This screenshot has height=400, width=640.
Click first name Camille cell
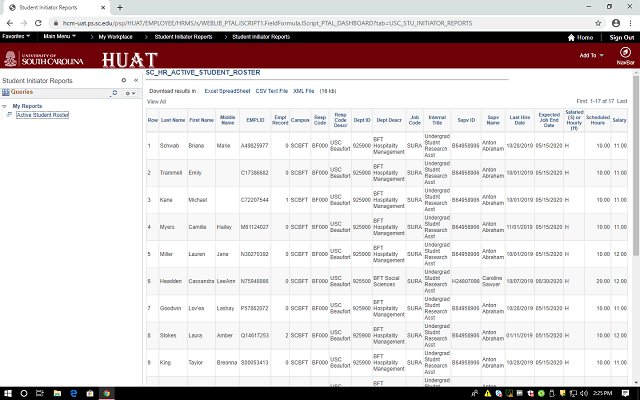197,227
